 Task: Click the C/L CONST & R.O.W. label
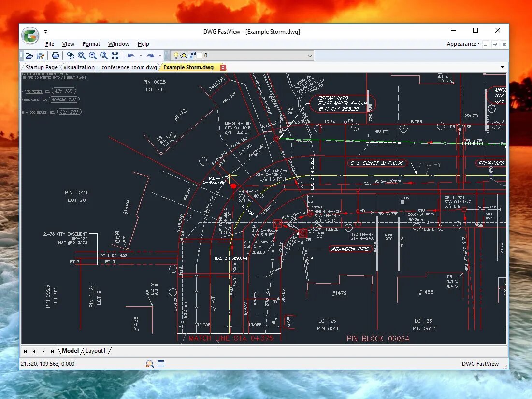tap(376, 163)
